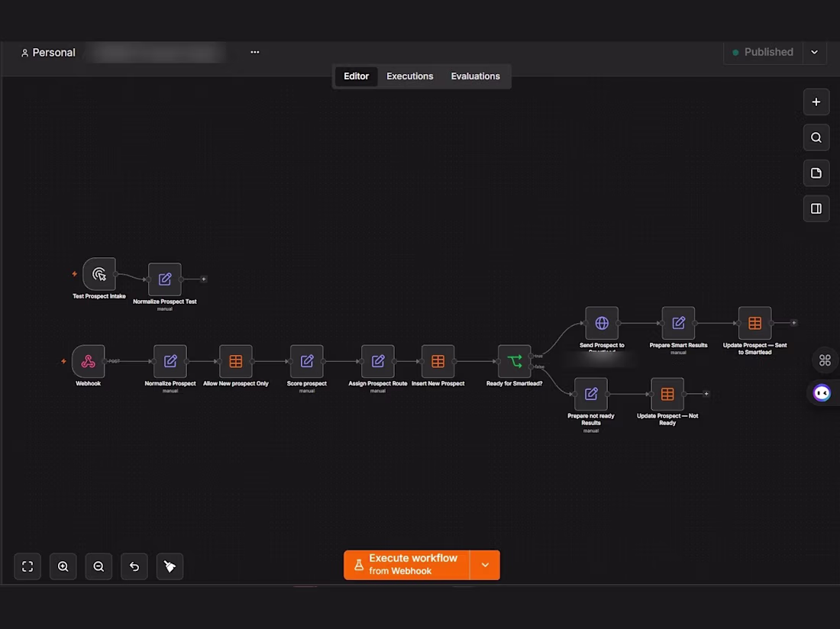Switch to the Executions tab

click(410, 76)
